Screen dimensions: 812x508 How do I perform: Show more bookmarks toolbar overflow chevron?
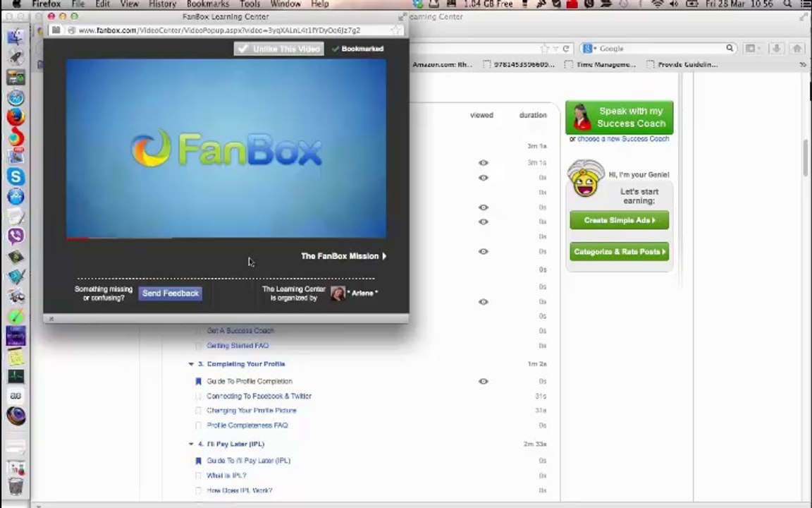point(803,65)
